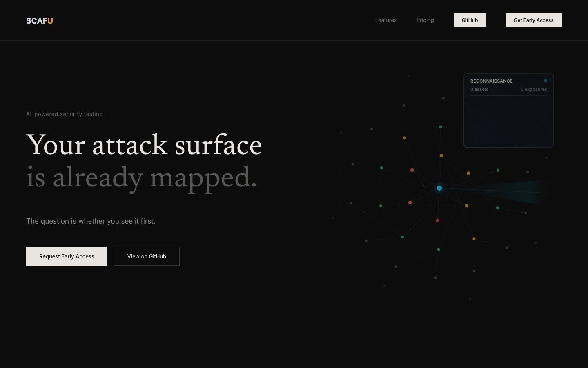The image size is (588, 368).
Task: Click the "Your attack surface" headline
Action: click(144, 145)
